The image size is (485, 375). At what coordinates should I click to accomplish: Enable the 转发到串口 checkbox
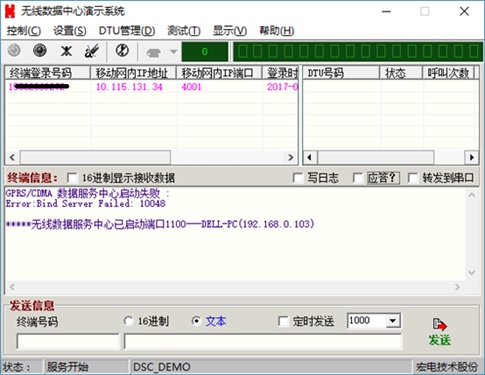point(413,178)
